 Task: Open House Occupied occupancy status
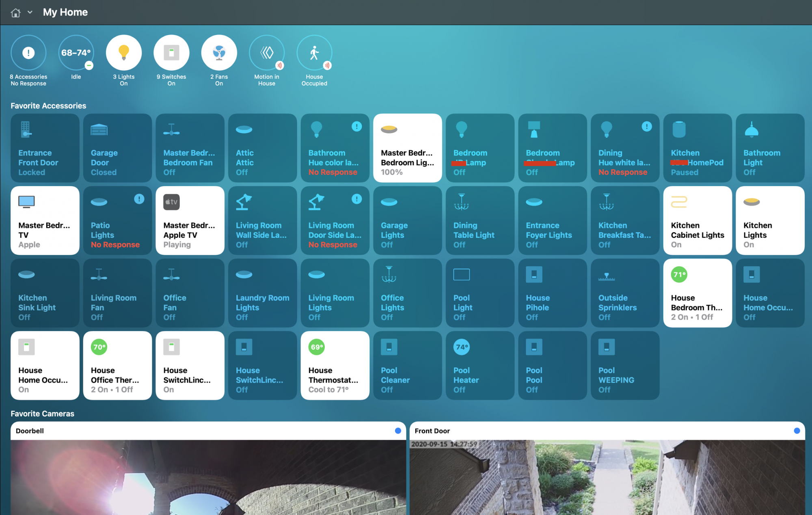click(314, 53)
